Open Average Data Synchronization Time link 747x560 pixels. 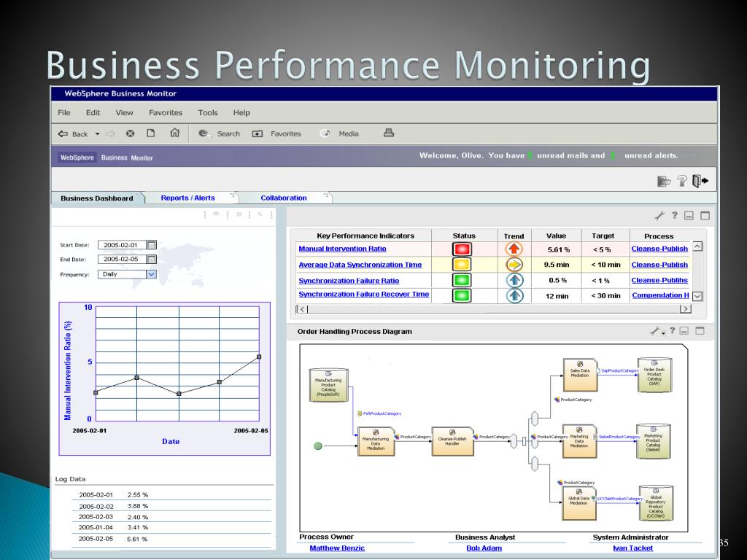tap(360, 265)
